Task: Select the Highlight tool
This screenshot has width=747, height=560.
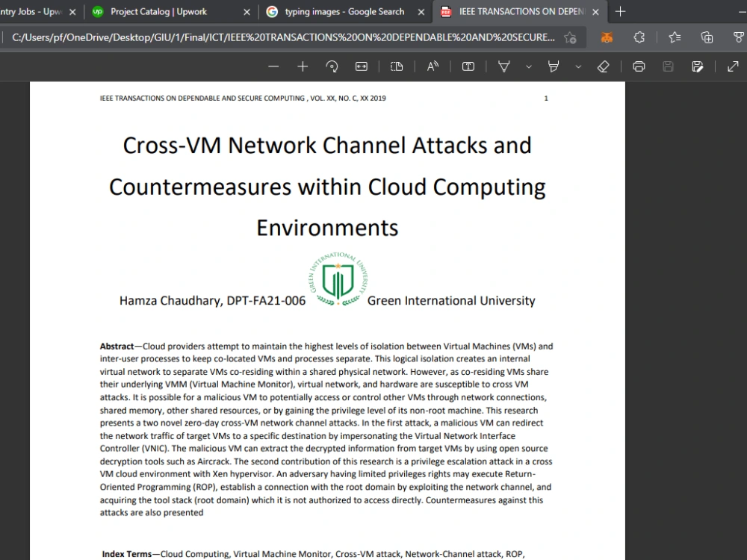Action: pos(554,66)
